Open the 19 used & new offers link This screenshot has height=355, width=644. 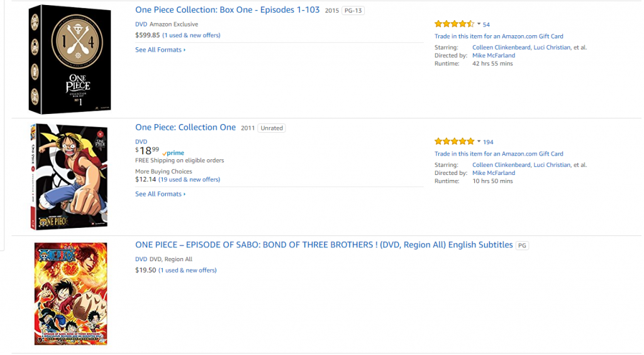[189, 179]
